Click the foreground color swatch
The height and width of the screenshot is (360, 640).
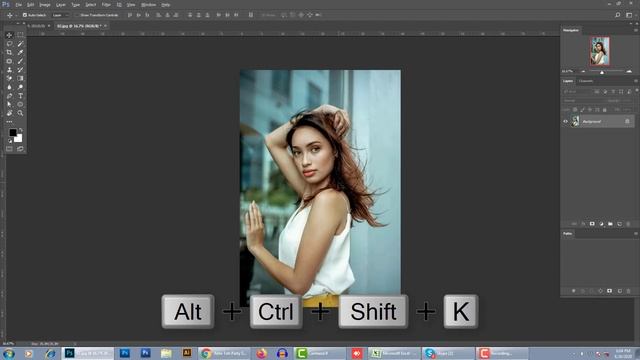pyautogui.click(x=13, y=133)
